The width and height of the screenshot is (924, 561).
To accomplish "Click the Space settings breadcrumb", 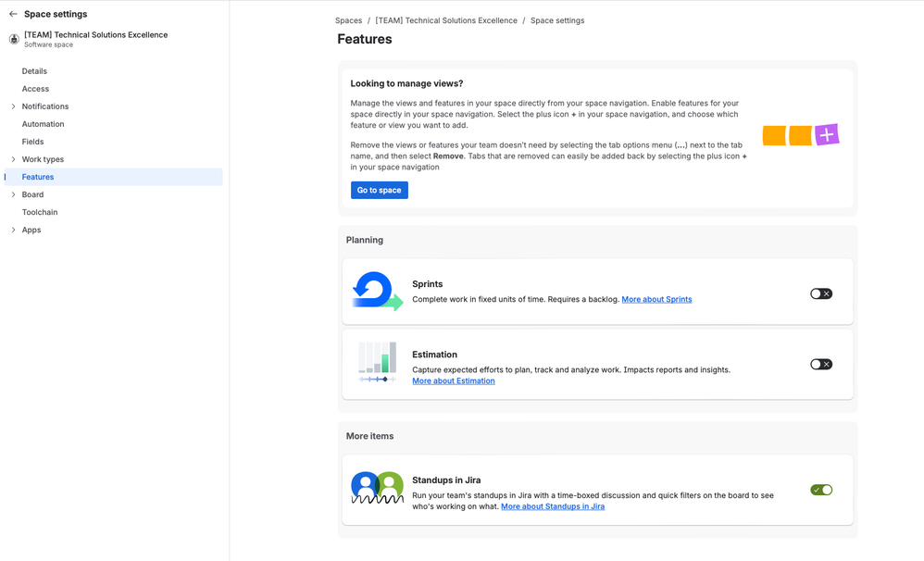I will (557, 20).
